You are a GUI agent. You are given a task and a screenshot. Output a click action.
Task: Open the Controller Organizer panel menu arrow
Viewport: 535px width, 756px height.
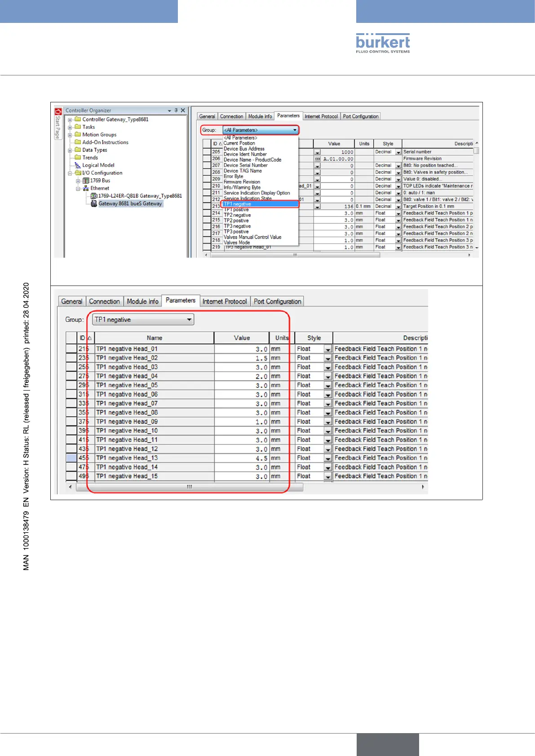click(169, 111)
